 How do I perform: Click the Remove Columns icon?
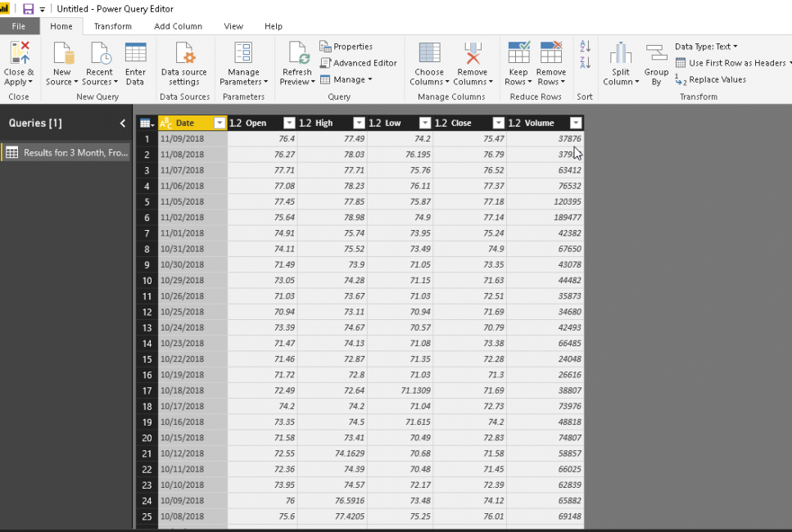[473, 54]
